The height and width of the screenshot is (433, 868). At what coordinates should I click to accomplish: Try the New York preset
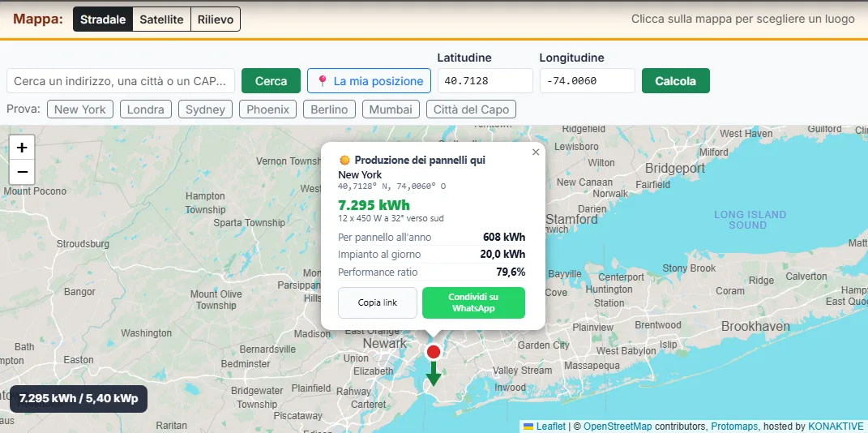point(80,109)
